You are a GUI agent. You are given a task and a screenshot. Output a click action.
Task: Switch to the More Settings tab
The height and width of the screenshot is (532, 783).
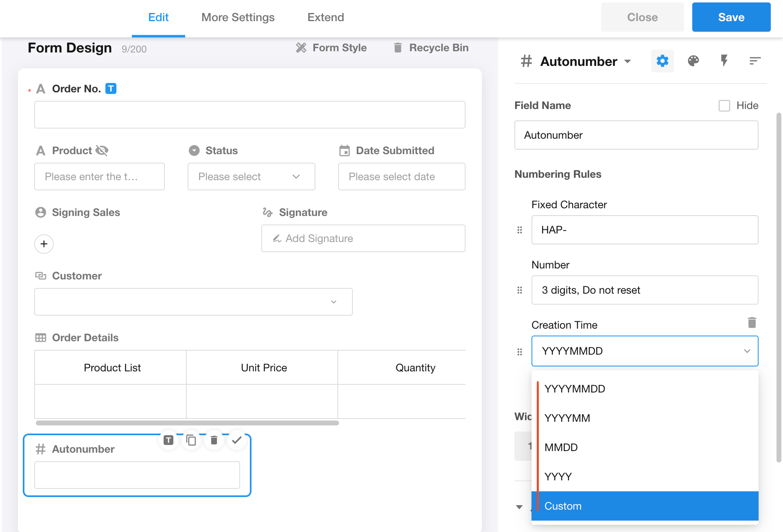(x=238, y=17)
